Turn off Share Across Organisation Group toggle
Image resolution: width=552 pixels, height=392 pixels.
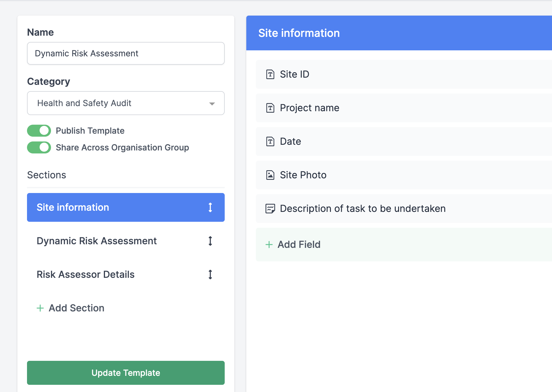pos(39,147)
